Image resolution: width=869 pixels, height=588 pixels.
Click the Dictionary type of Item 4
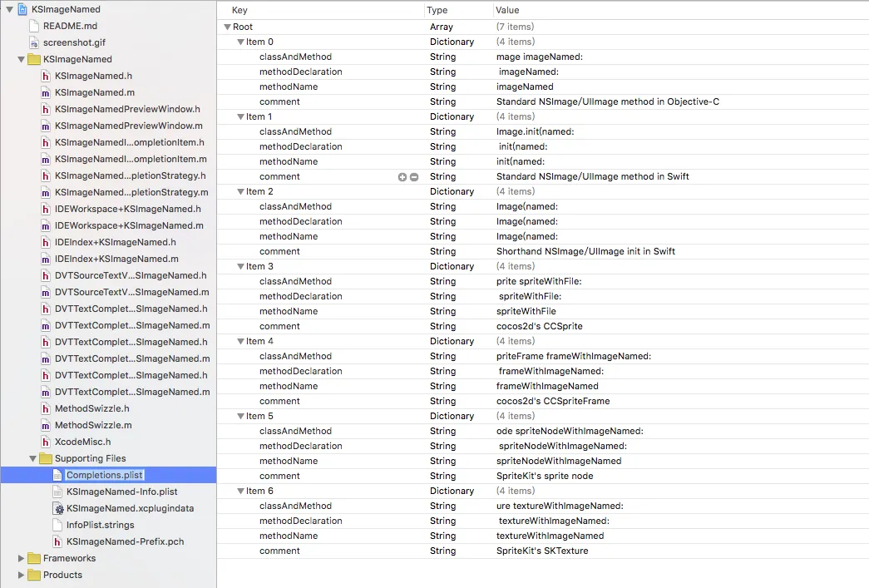pos(452,341)
